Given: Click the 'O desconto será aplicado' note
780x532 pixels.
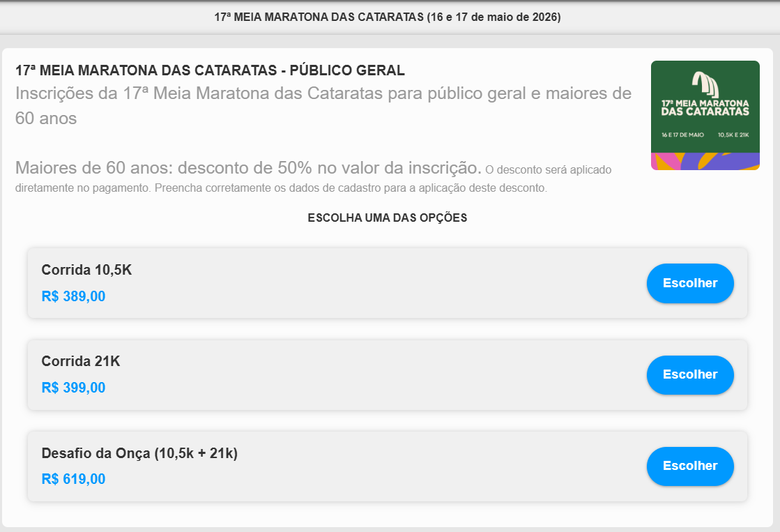Looking at the screenshot, I should [547, 169].
